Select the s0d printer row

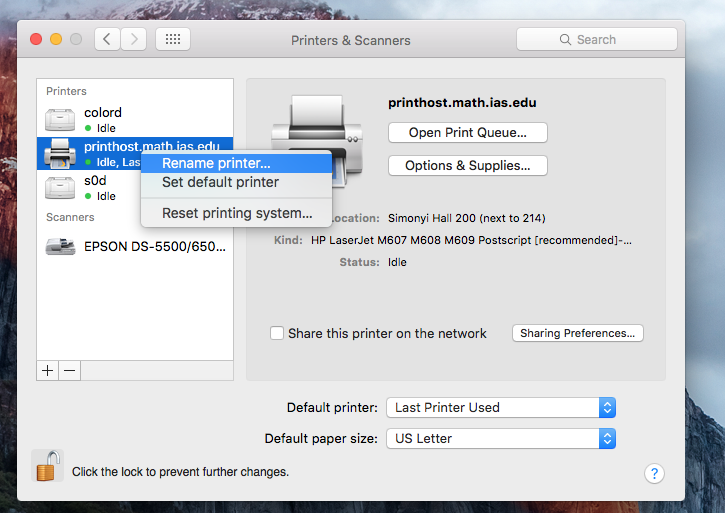[135, 188]
